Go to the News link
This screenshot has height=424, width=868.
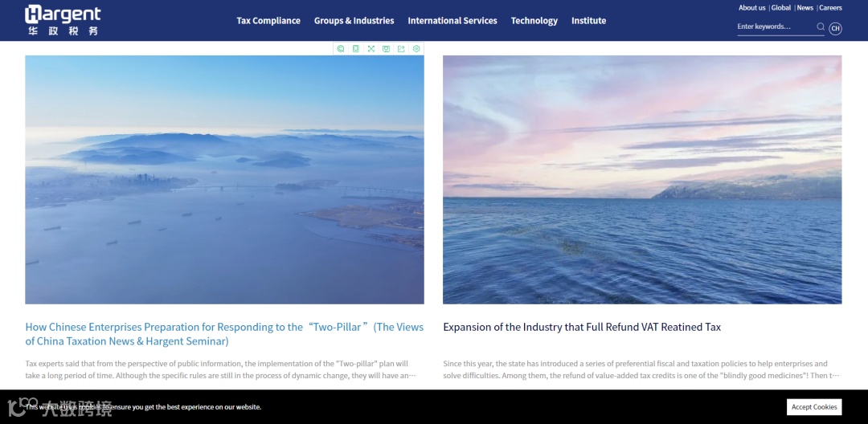(x=805, y=8)
